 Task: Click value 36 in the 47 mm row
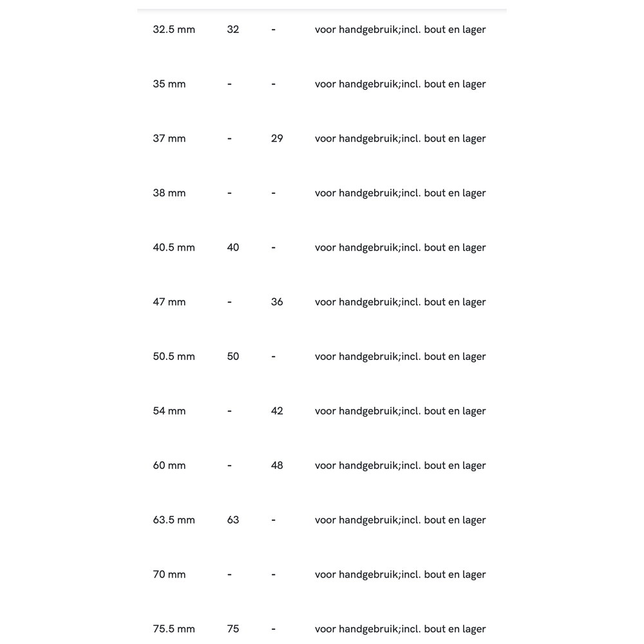pos(277,302)
